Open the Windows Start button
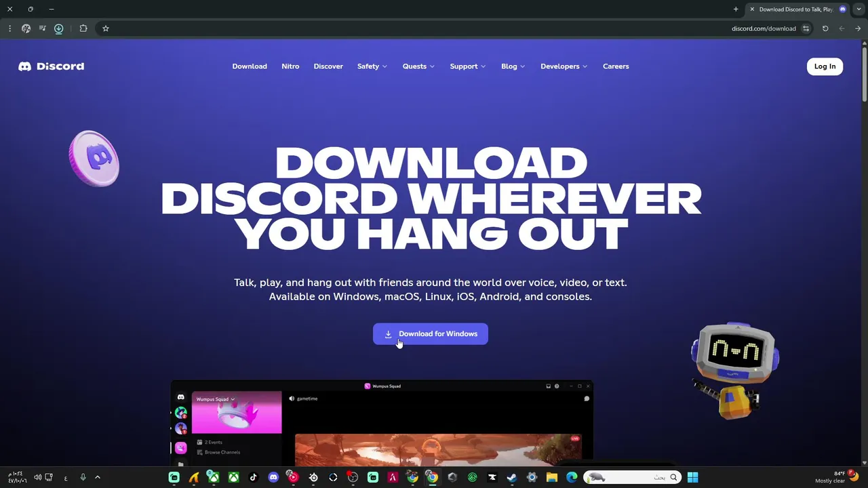Screen dimensions: 868x488 692,477
